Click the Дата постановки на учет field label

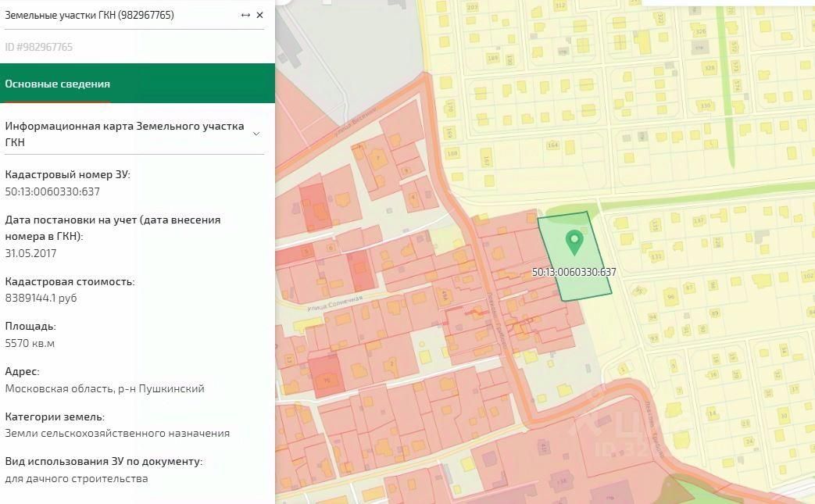click(113, 228)
